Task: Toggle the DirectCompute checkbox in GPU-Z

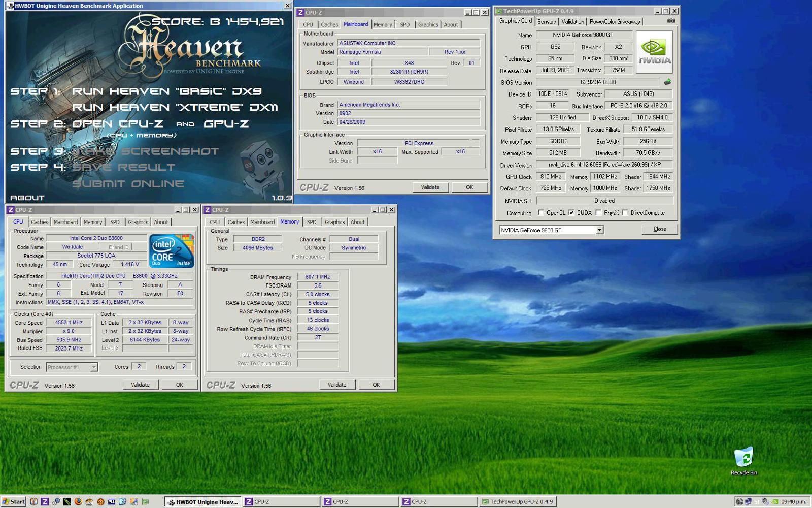Action: 625,213
